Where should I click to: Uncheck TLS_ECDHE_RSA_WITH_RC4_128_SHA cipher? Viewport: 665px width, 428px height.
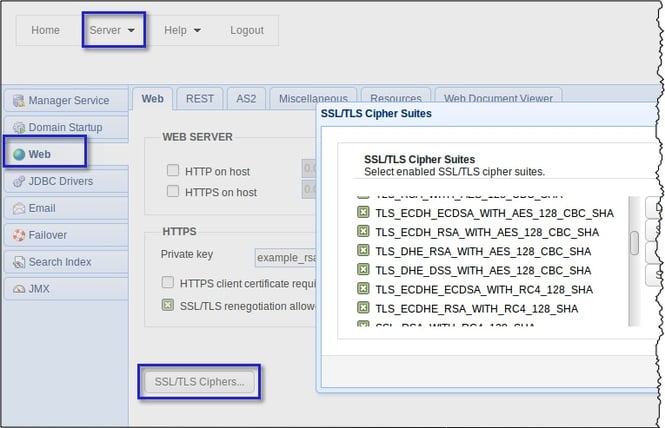pos(363,309)
